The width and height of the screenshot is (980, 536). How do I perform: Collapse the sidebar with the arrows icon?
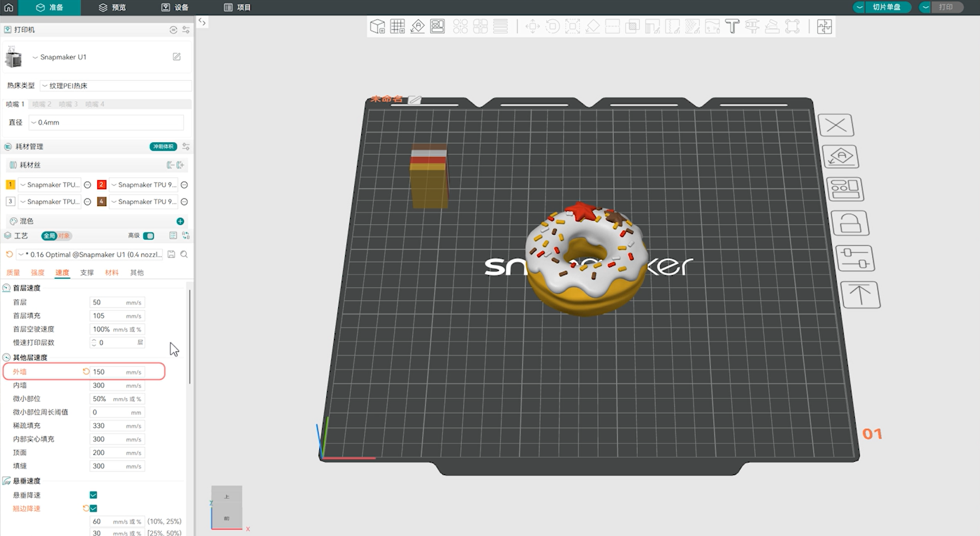202,22
